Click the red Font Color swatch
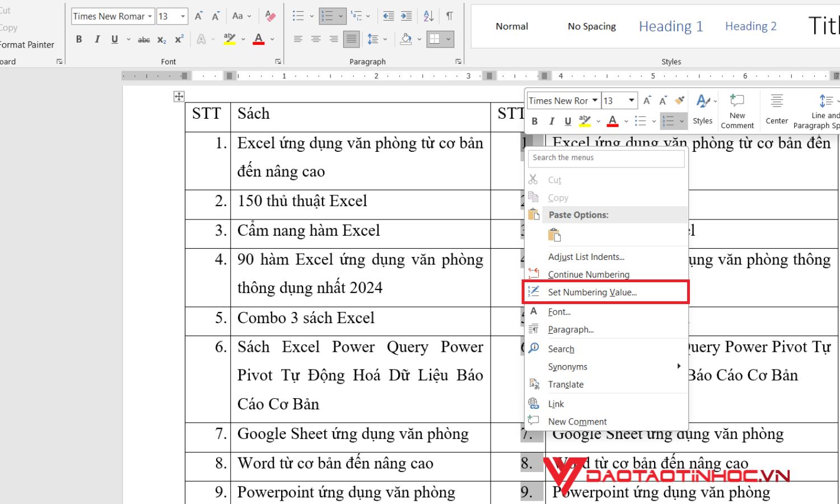840x504 pixels. tap(258, 39)
